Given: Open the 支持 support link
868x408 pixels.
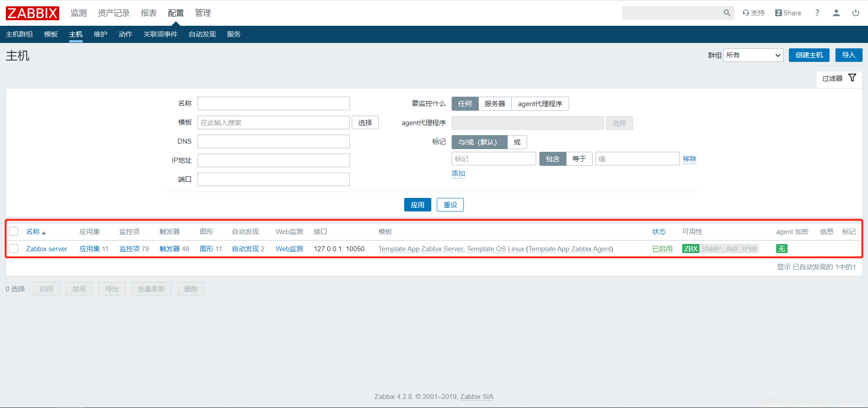Looking at the screenshot, I should (754, 13).
